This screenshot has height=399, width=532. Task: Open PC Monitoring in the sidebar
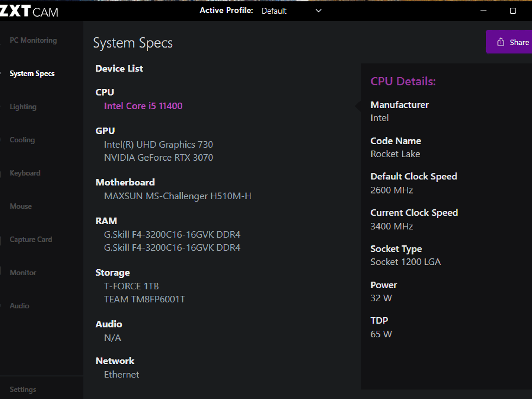(33, 40)
